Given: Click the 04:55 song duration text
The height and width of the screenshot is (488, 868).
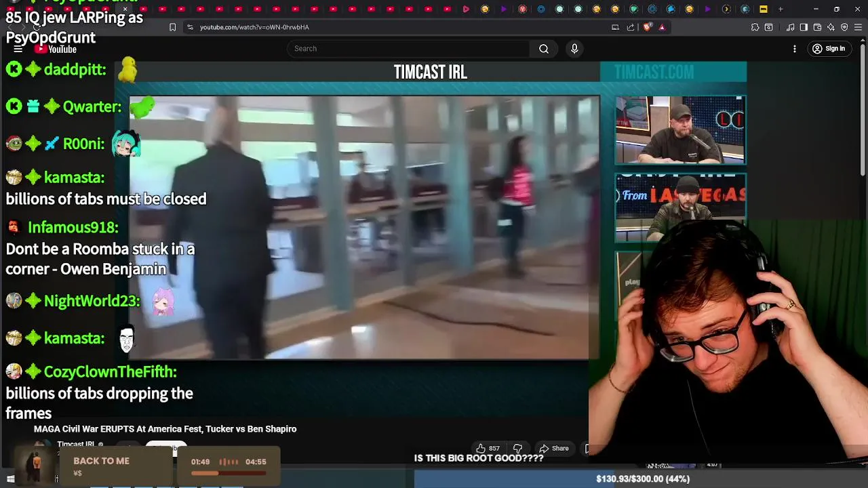Looking at the screenshot, I should 256,462.
